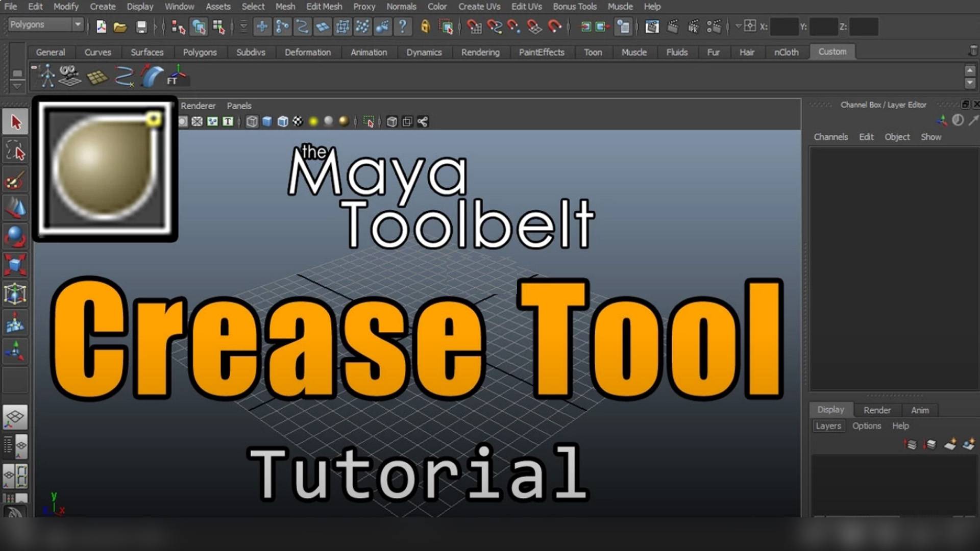This screenshot has width=980, height=551.
Task: Enable Select by object type mode
Action: (x=199, y=27)
